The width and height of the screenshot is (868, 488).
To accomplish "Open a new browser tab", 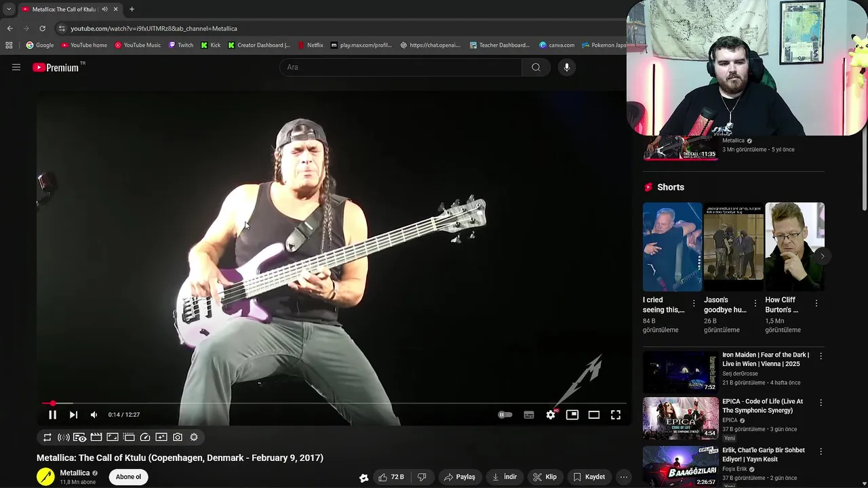I will 132,9.
